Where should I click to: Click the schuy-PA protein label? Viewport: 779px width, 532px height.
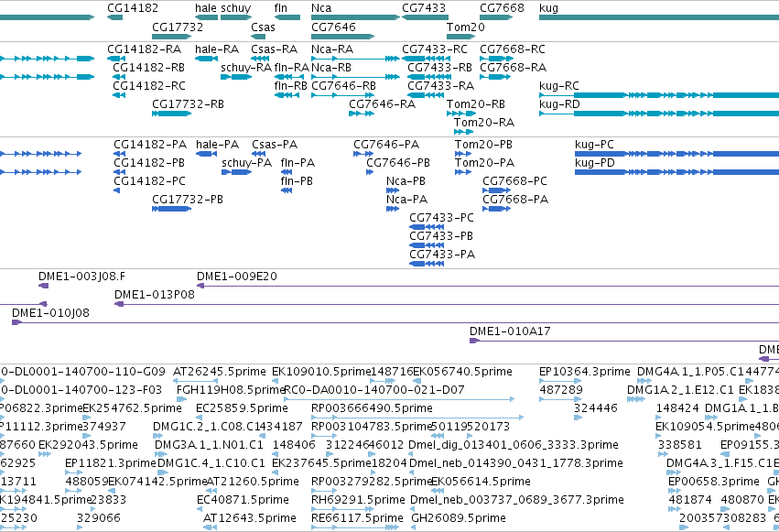247,163
